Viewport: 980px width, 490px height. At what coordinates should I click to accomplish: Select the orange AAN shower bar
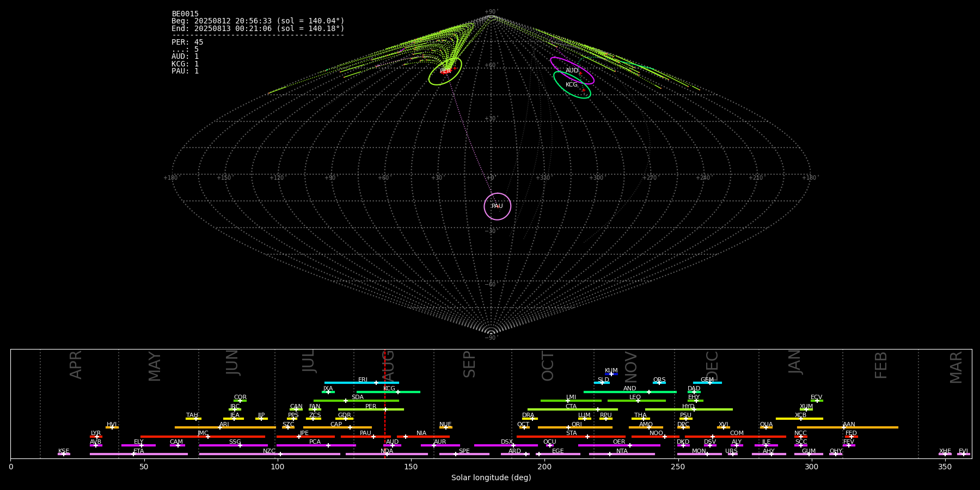click(848, 427)
